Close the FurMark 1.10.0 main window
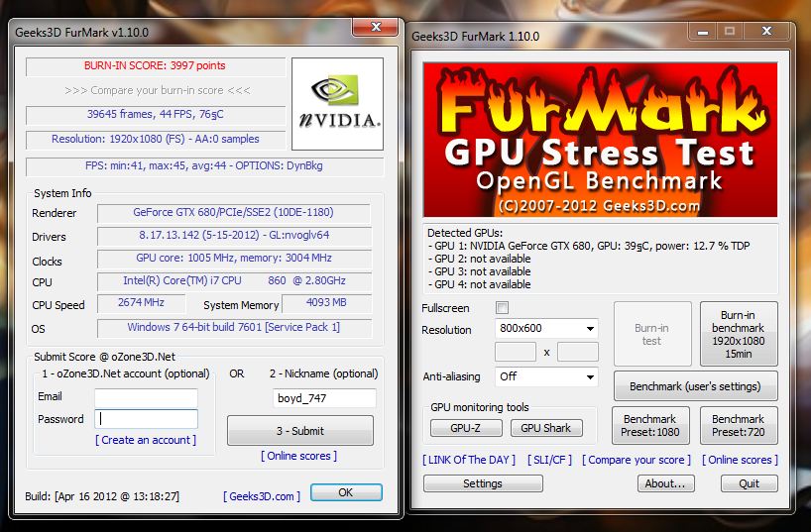The height and width of the screenshot is (532, 811). point(767,32)
